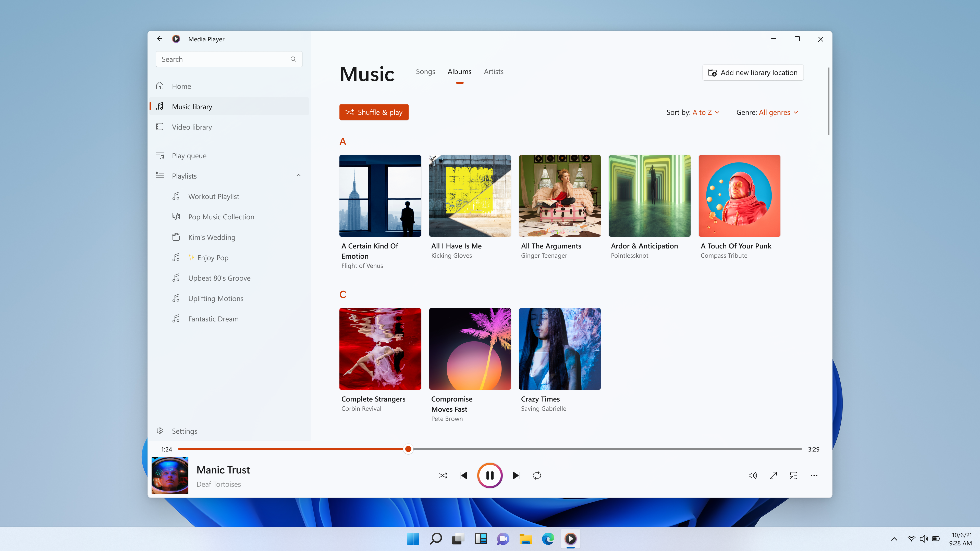Open Settings from sidebar
980x551 pixels.
point(185,431)
